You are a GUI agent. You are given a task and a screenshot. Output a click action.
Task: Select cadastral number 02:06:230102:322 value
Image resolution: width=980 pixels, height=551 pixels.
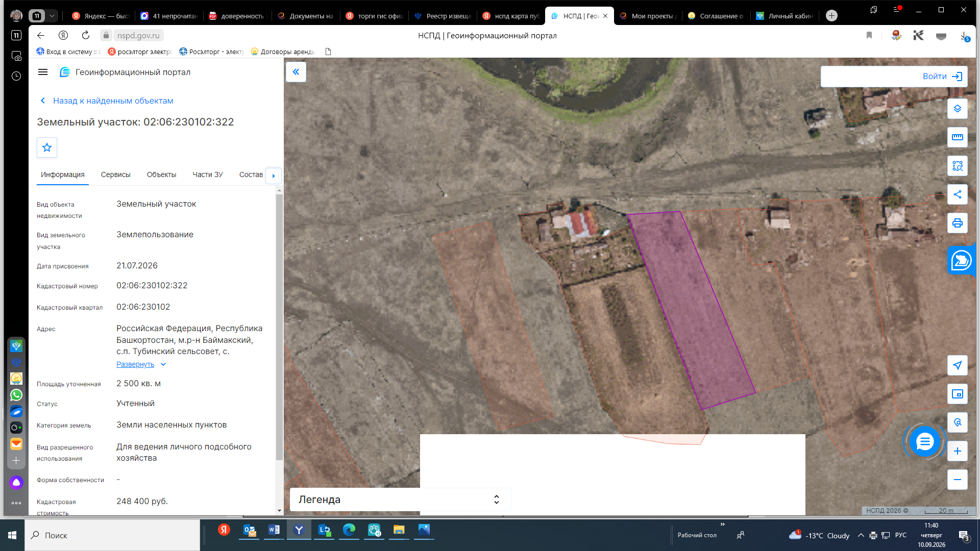(x=152, y=285)
